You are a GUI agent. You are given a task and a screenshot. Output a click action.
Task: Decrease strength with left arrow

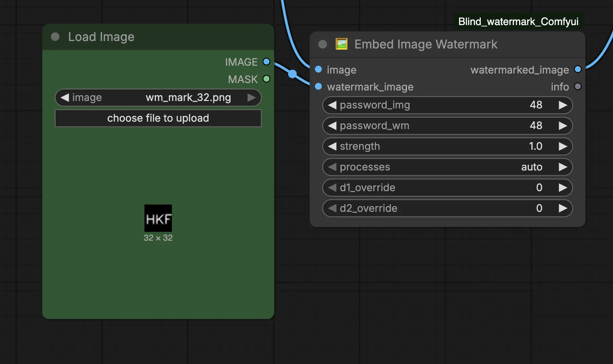(x=332, y=146)
